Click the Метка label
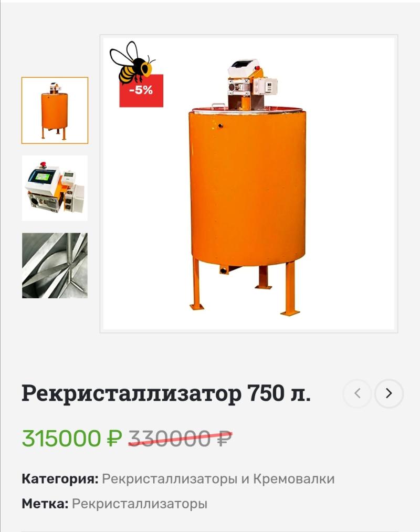The height and width of the screenshot is (532, 420). [45, 504]
